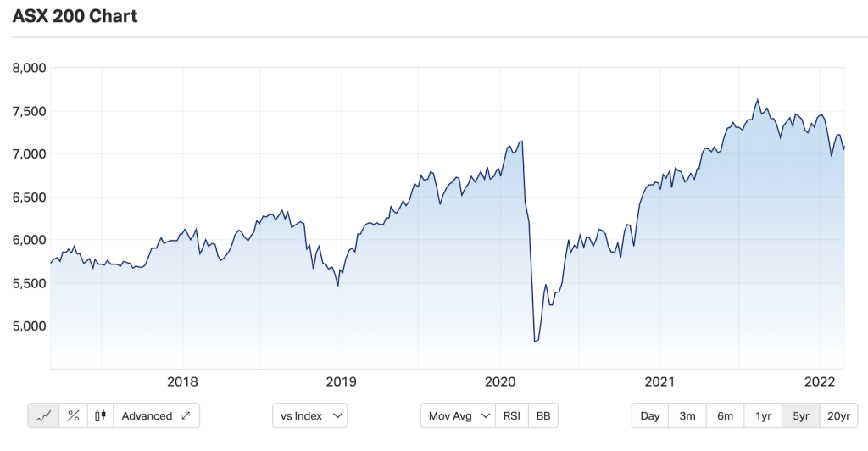Click the ASX 200 Chart heading
The image size is (868, 451).
coord(75,16)
